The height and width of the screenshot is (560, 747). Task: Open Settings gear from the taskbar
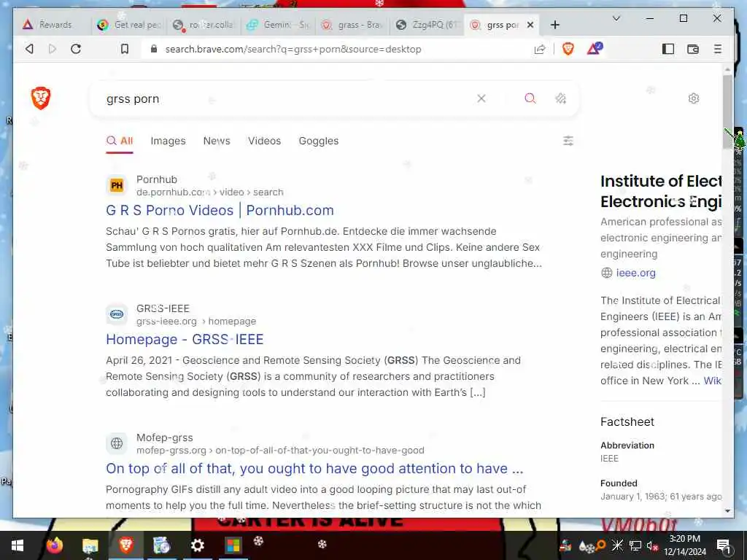pos(197,545)
